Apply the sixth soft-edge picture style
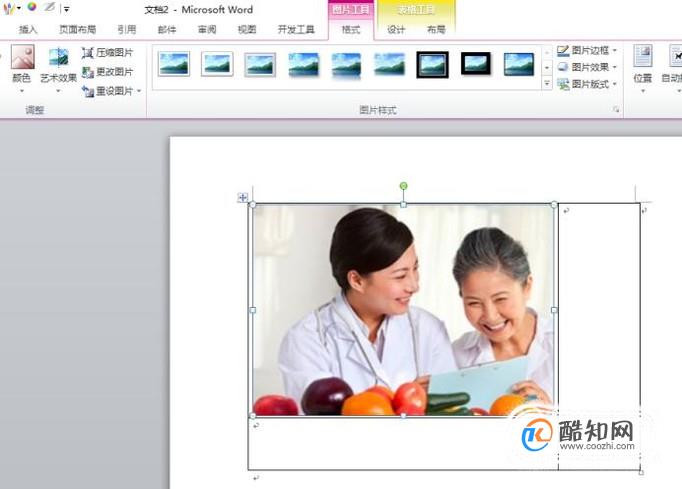Viewport: 682px width, 489px height. pyautogui.click(x=389, y=64)
